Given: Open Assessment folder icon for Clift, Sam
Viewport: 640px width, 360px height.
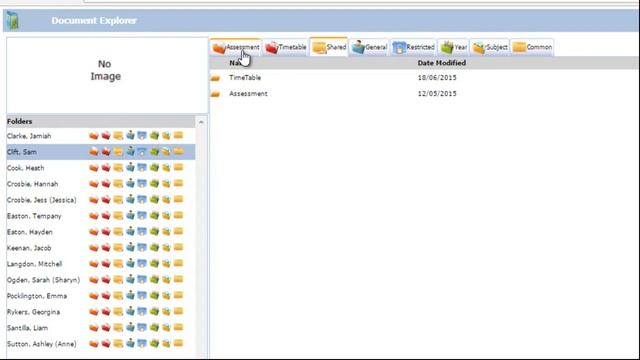Looking at the screenshot, I should (x=94, y=152).
